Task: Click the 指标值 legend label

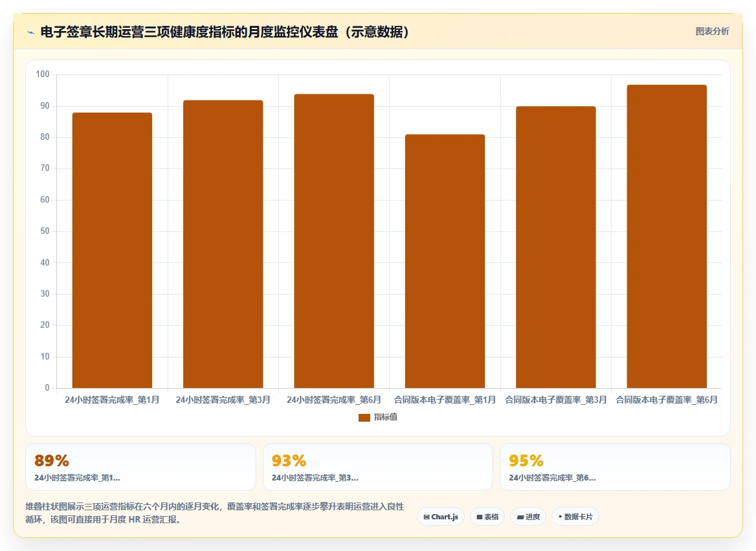Action: click(x=386, y=417)
